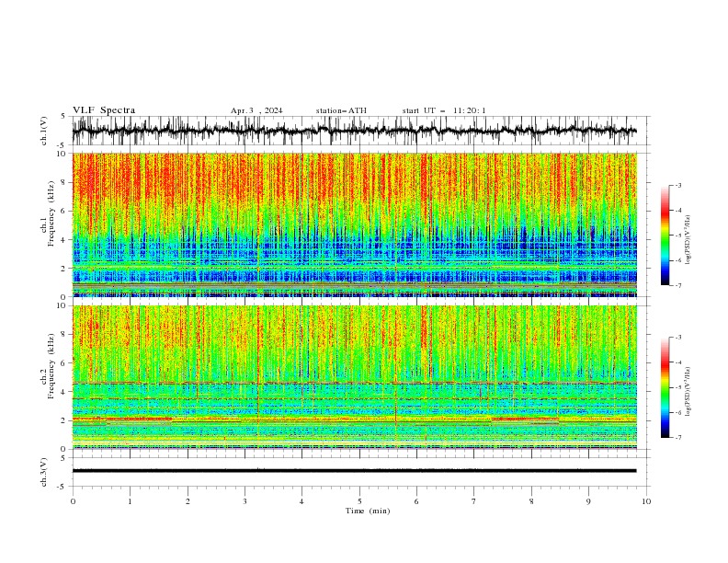Click time axis tick label "1"
The height and width of the screenshot is (563, 728).
click(130, 501)
